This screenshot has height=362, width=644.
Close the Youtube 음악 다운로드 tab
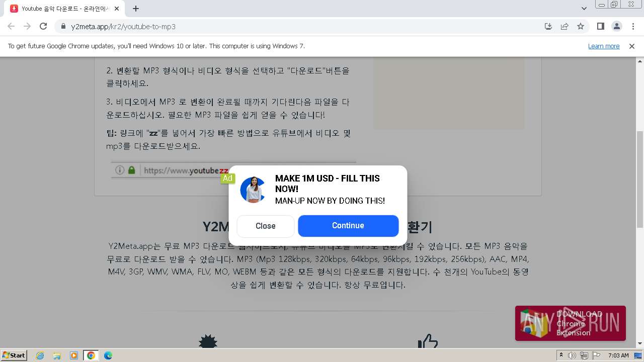coord(117,9)
